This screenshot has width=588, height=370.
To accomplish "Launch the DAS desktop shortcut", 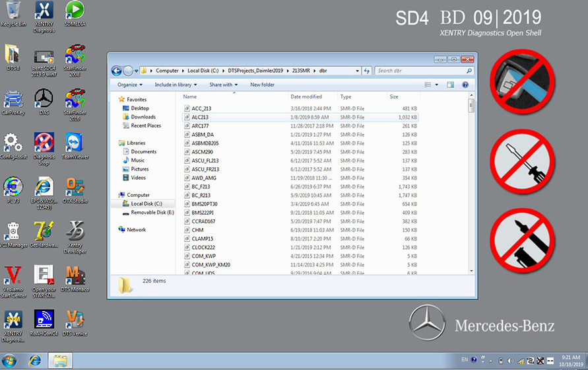I will click(44, 102).
